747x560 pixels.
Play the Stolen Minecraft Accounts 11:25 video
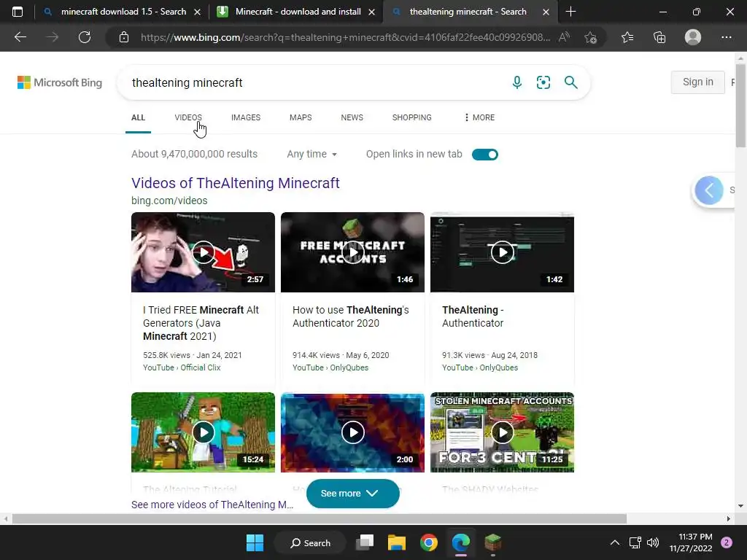[x=502, y=432]
